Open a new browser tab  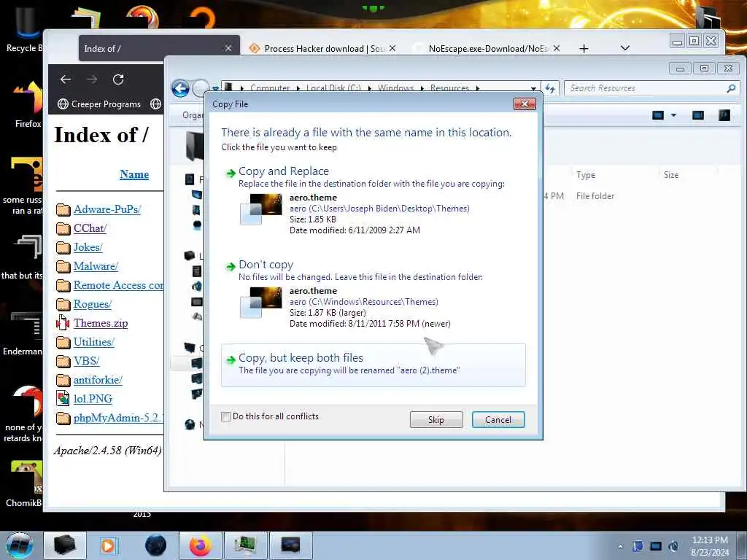pos(584,48)
